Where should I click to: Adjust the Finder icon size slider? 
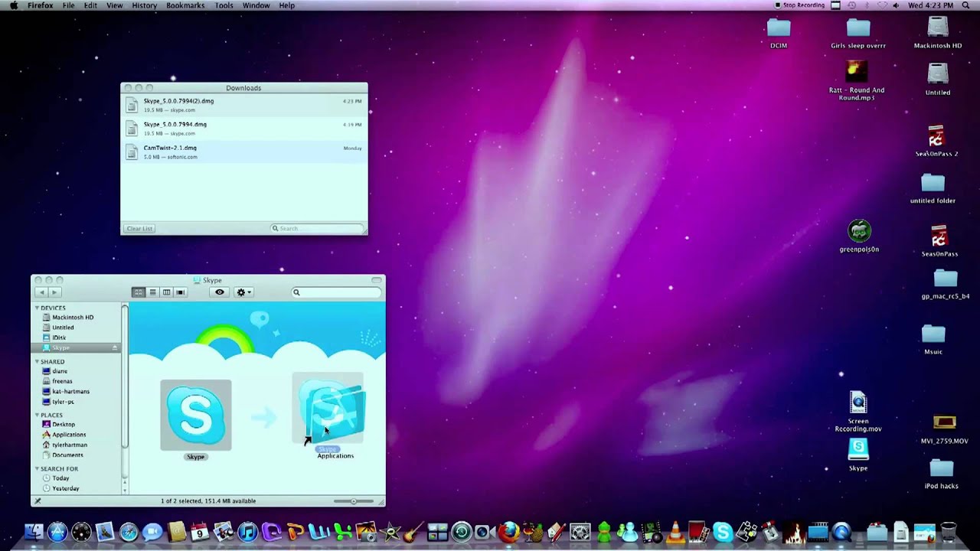354,501
